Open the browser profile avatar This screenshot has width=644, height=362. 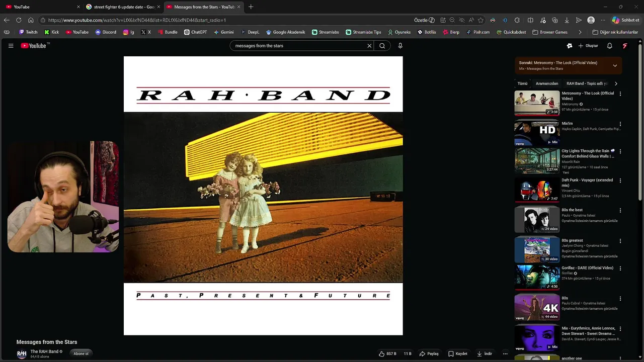591,20
